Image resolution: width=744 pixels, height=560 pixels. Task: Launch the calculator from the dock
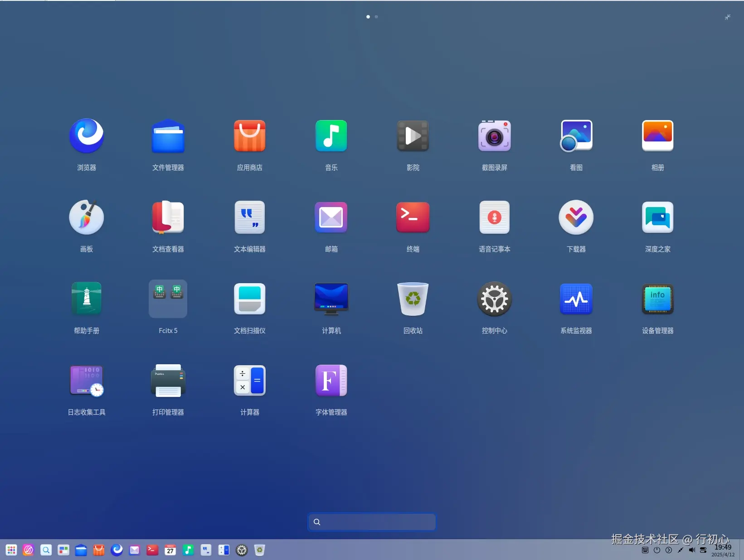pos(224,550)
